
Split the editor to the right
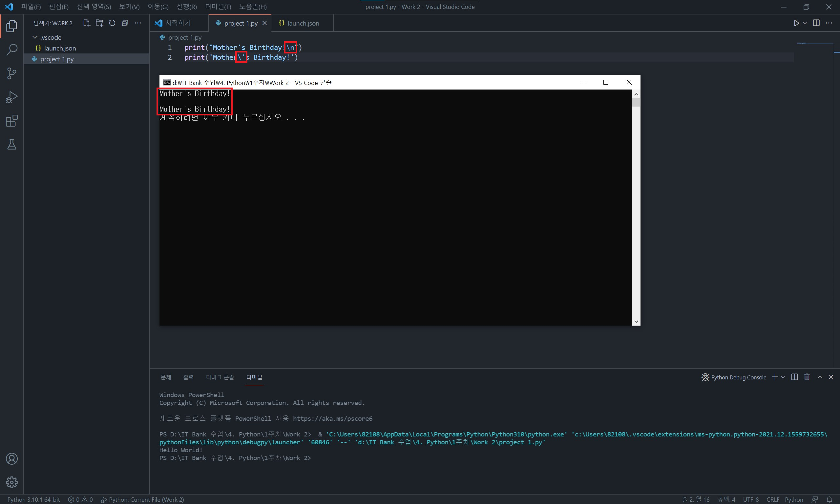click(816, 23)
